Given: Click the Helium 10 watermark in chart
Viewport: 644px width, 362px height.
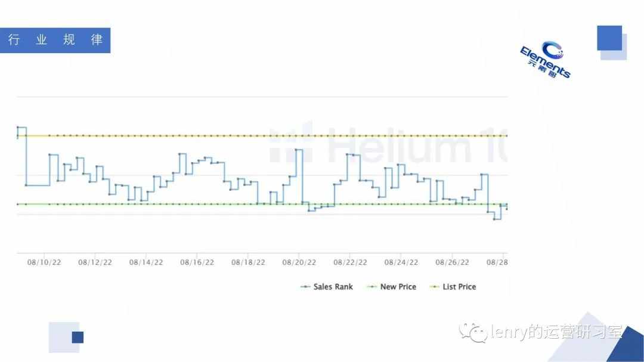Looking at the screenshot, I should (388, 144).
